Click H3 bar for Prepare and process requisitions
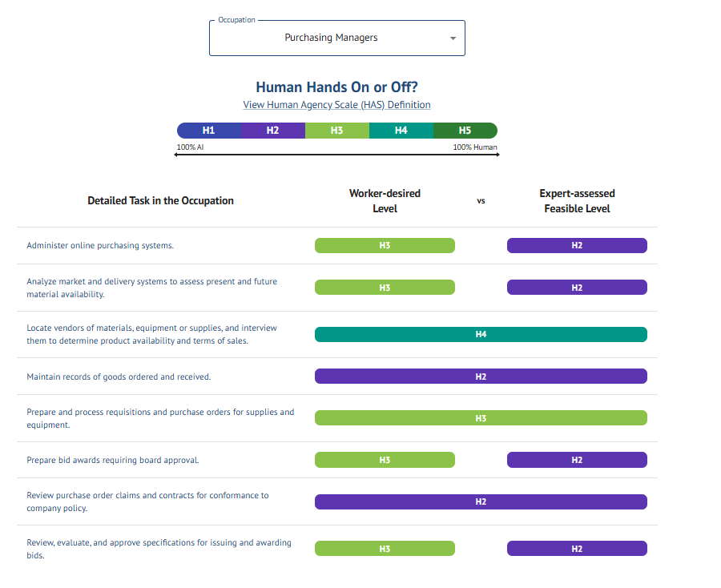Viewport: 721px width, 588px height. click(481, 418)
